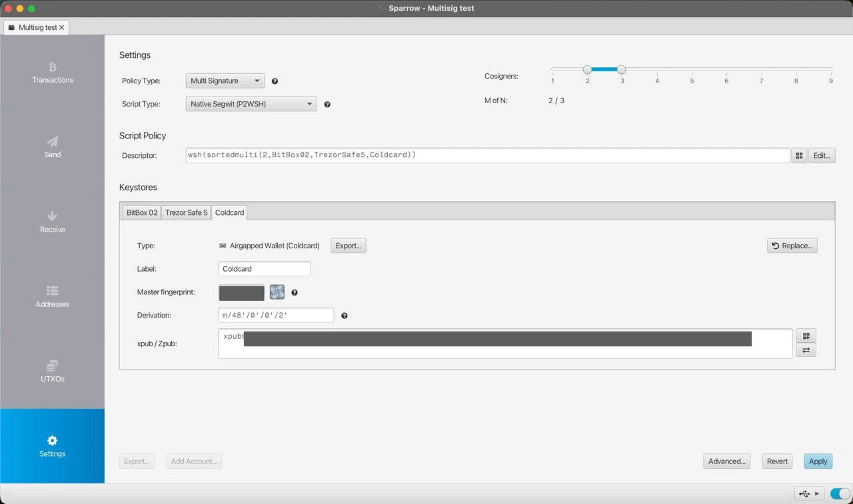Expand the Script Type selector

coord(251,104)
